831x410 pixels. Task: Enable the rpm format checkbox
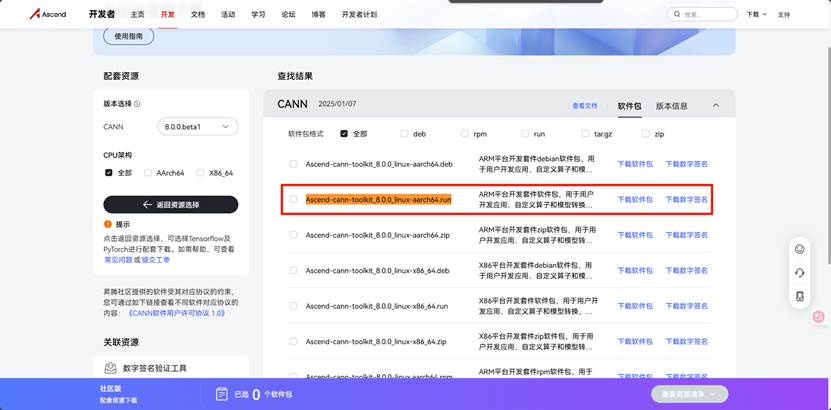[465, 134]
